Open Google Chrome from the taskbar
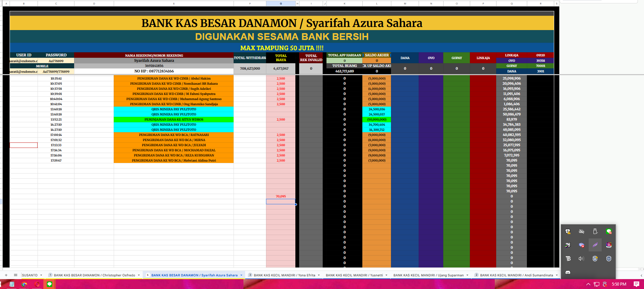This screenshot has height=289, width=644. 24,284
